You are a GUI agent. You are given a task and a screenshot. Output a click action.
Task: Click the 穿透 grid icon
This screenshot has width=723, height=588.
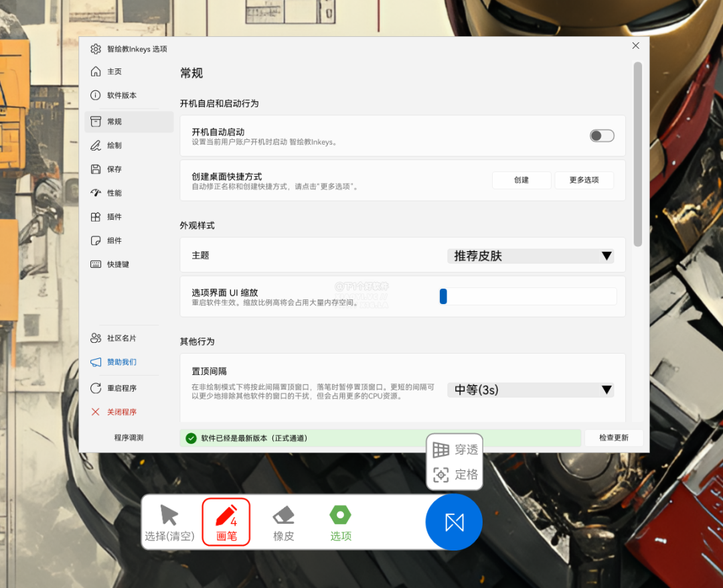coord(440,449)
